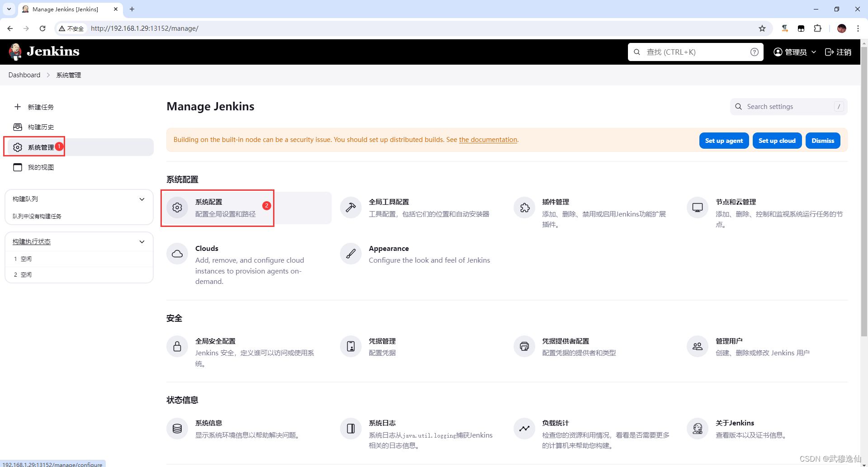
Task: Open the browser tab search dropdown arrow
Action: pos(9,9)
